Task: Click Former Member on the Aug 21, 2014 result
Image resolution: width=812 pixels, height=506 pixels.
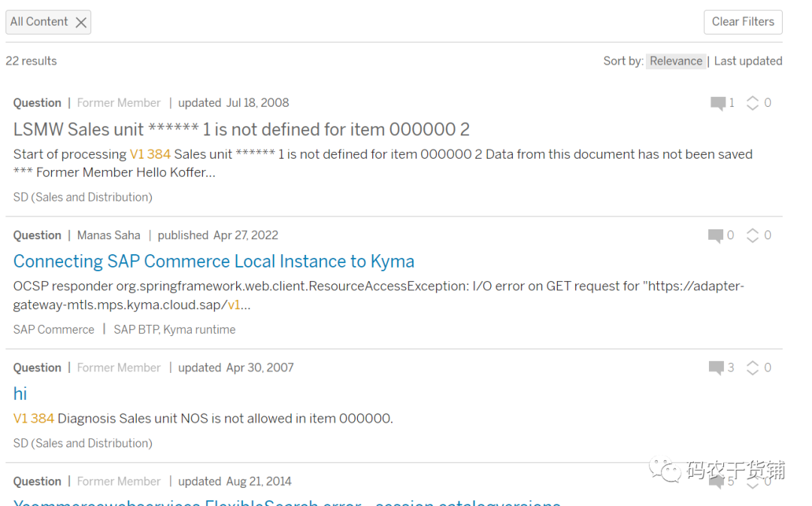Action: coord(119,482)
